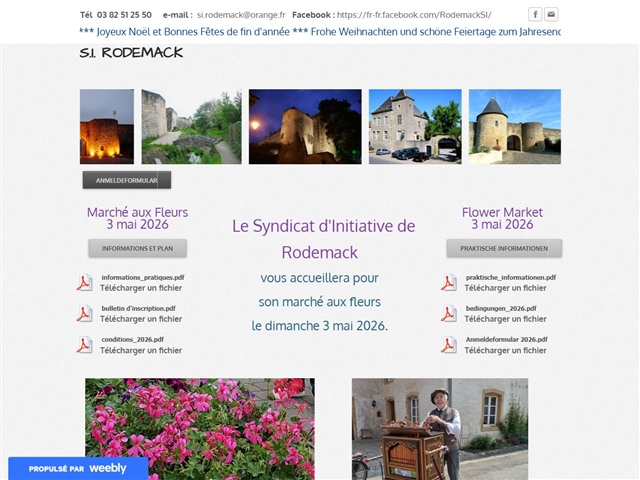Download conditions_2026.pdf via Télécharger link
Viewport: 640px width, 480px height.
[141, 350]
